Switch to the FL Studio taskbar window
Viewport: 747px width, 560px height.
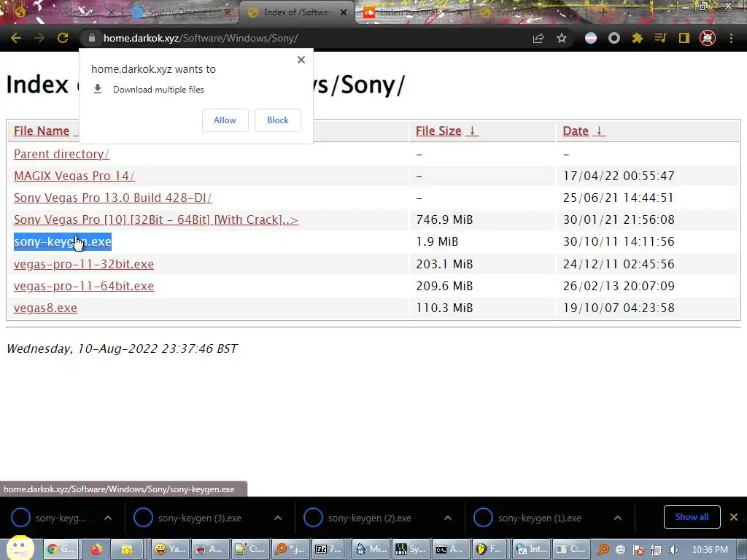489,550
